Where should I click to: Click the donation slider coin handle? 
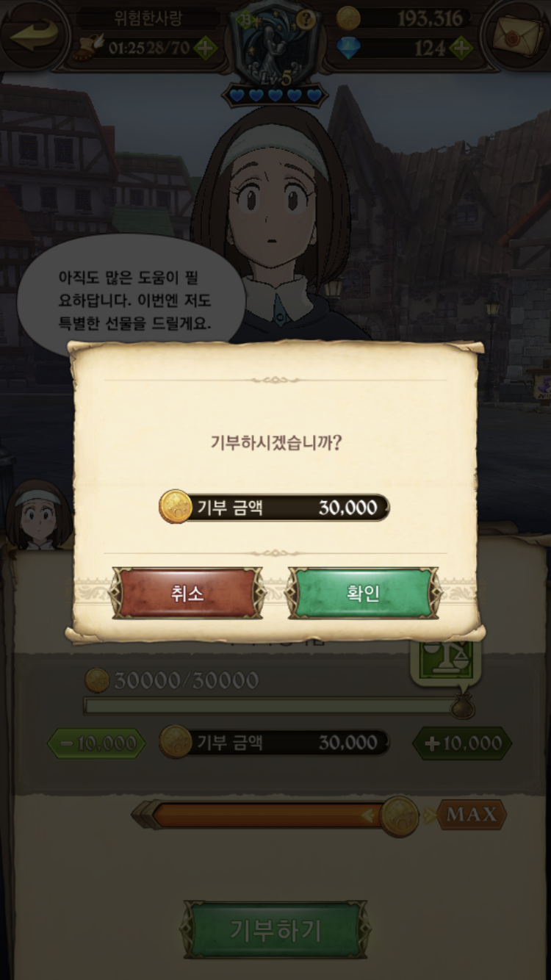[x=400, y=815]
